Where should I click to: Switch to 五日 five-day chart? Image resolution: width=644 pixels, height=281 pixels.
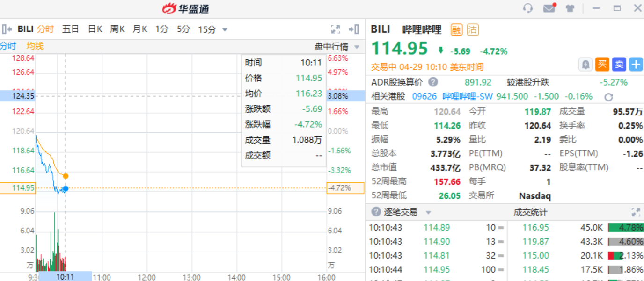[x=70, y=29]
